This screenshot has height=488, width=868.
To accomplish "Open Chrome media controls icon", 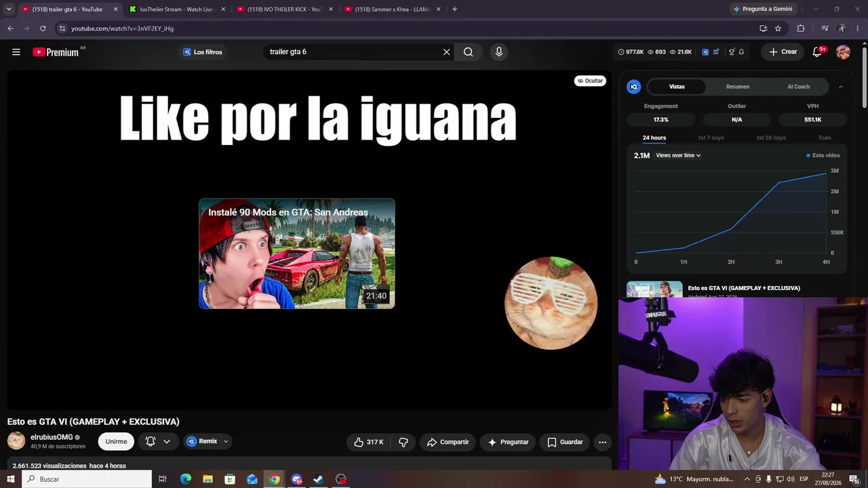I will [825, 28].
